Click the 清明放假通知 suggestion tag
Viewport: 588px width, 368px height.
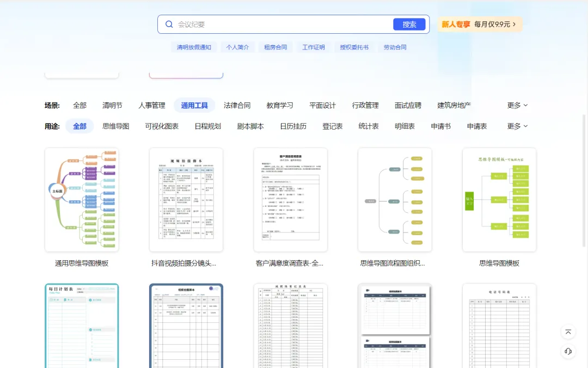[x=194, y=47]
